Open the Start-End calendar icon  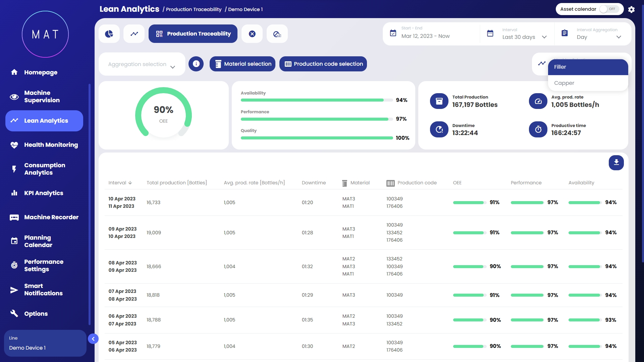point(393,33)
